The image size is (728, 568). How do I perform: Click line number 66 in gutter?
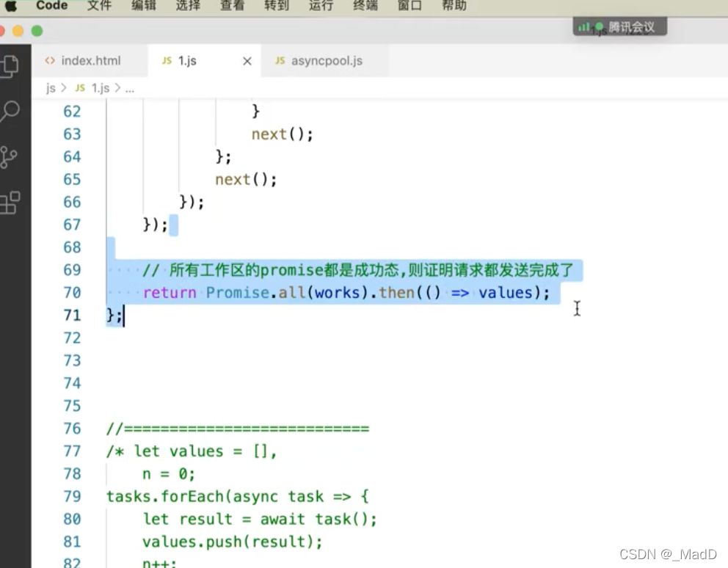tap(72, 202)
